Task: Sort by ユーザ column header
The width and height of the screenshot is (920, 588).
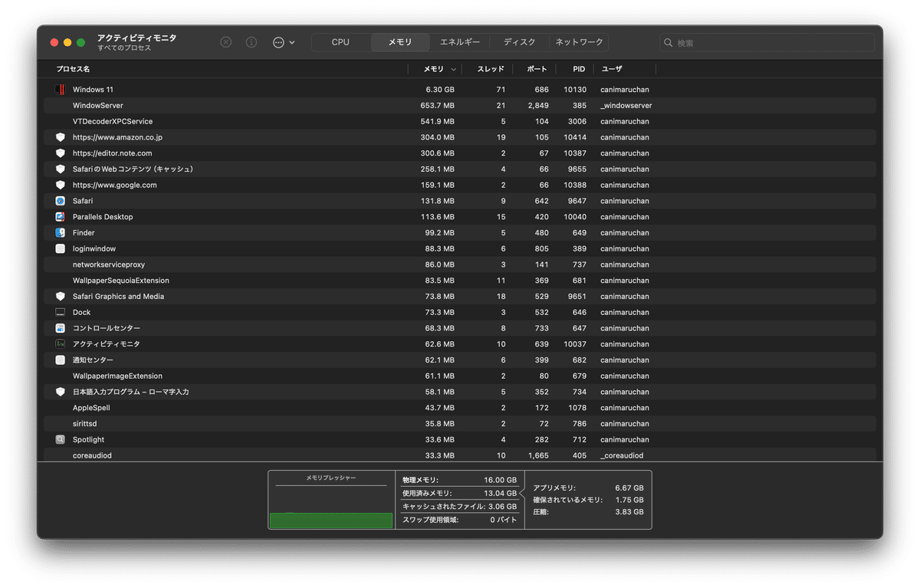Action: pos(612,69)
